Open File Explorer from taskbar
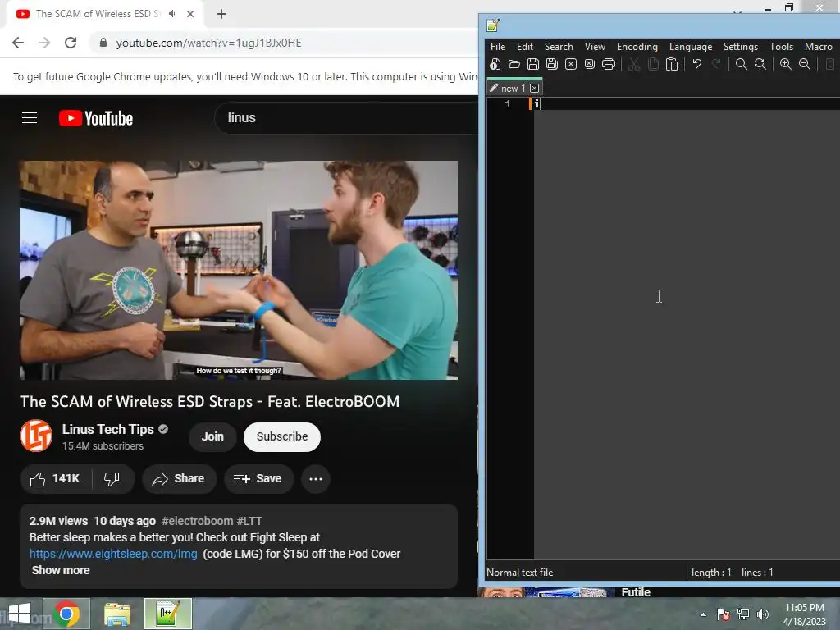The height and width of the screenshot is (630, 840). (x=116, y=614)
